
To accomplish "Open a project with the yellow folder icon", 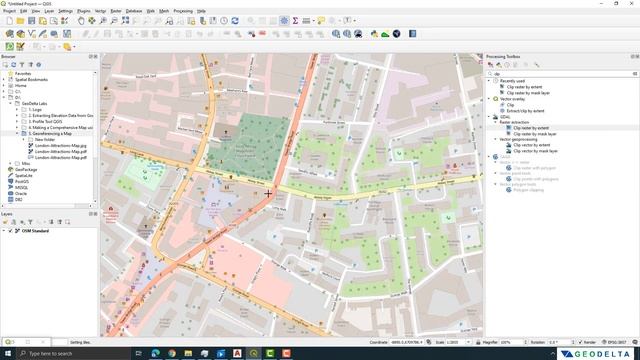I will [x=20, y=21].
